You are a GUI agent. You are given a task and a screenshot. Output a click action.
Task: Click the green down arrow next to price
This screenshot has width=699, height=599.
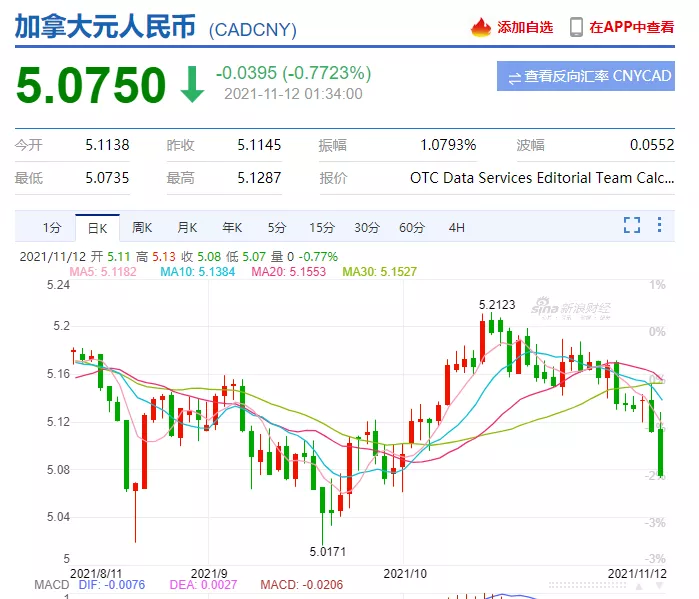tap(192, 86)
